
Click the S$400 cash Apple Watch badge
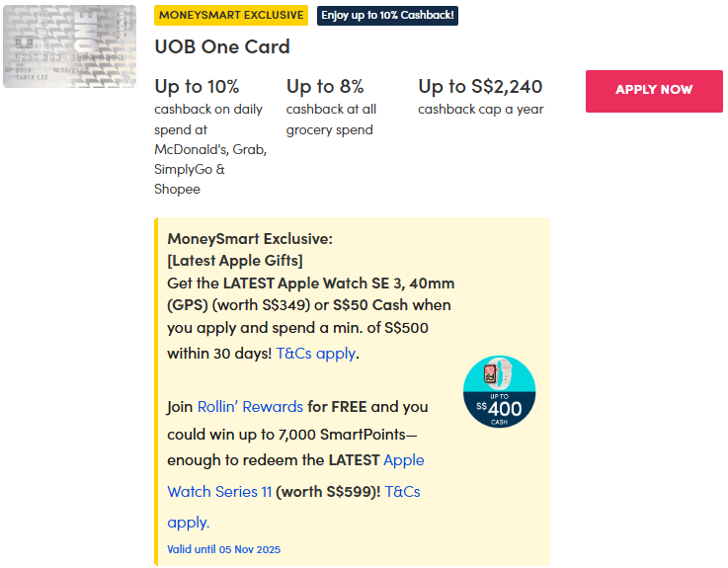(499, 392)
